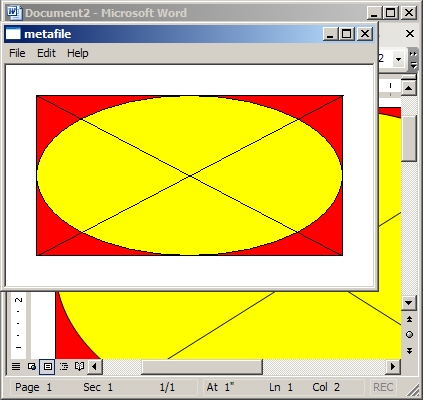
Task: Close the metafile window
Action: coord(365,34)
